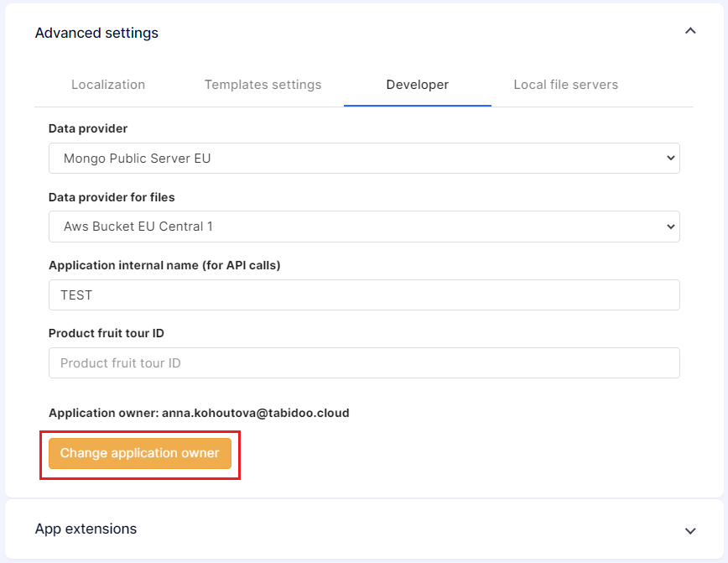Click the Change application owner button
This screenshot has width=728, height=563.
coord(140,453)
